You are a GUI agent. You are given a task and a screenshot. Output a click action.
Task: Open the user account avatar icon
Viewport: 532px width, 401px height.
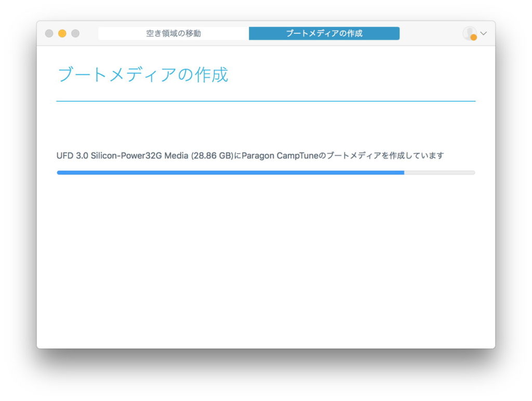(x=470, y=33)
